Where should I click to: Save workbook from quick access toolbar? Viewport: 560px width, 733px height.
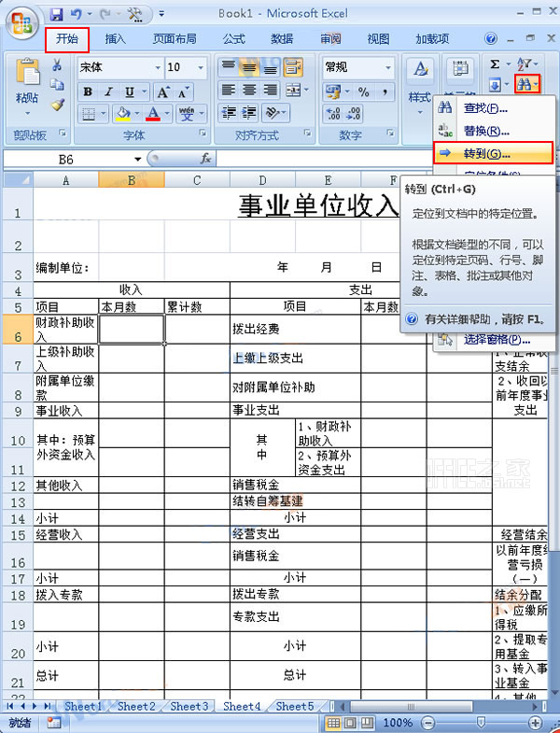click(x=56, y=15)
